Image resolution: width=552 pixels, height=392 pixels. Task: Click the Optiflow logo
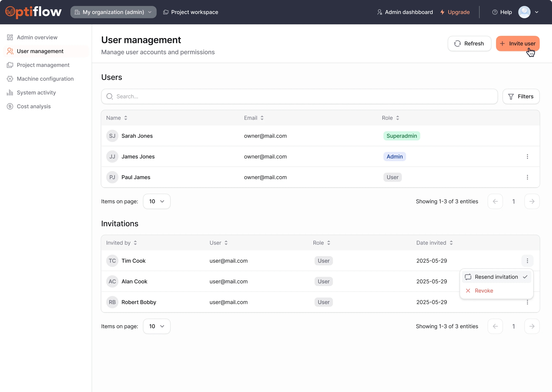(x=33, y=12)
